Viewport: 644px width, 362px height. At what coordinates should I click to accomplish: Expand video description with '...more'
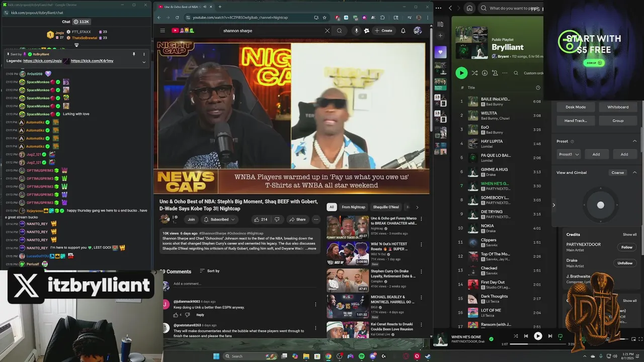click(x=311, y=248)
